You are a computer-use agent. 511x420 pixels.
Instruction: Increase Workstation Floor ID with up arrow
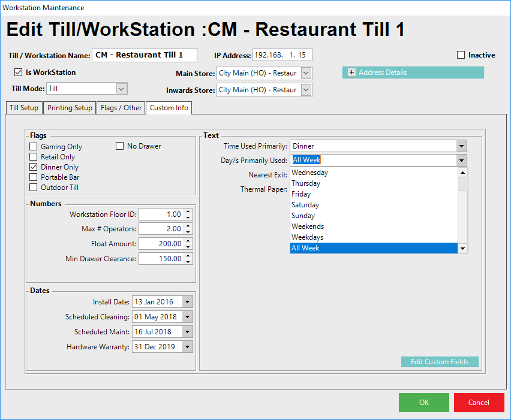coord(188,211)
